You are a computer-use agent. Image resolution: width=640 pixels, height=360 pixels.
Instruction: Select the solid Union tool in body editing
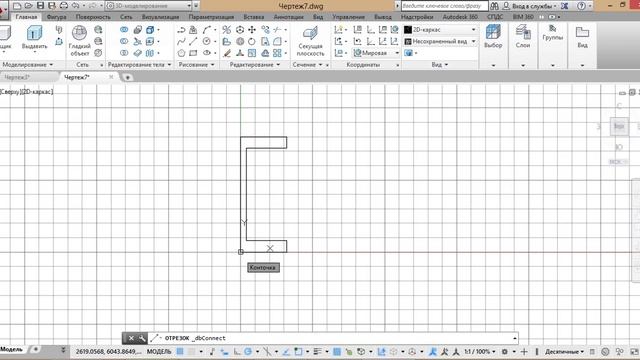coord(124,30)
